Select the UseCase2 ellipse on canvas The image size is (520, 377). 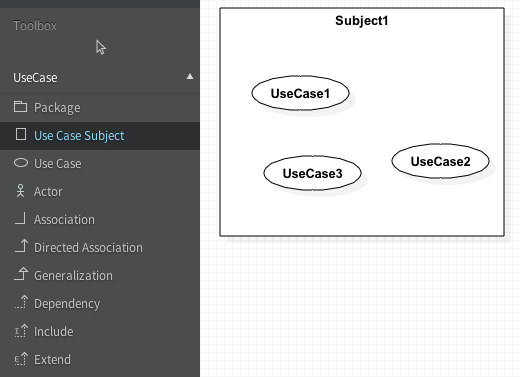tap(440, 161)
